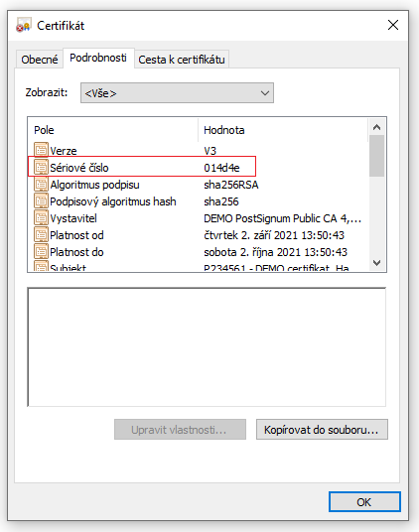Switch to the Obecné tab

coord(40,60)
